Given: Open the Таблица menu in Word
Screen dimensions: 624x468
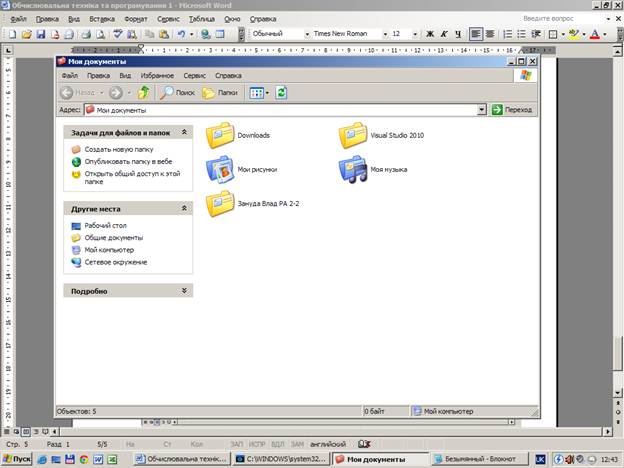Looking at the screenshot, I should pyautogui.click(x=202, y=19).
